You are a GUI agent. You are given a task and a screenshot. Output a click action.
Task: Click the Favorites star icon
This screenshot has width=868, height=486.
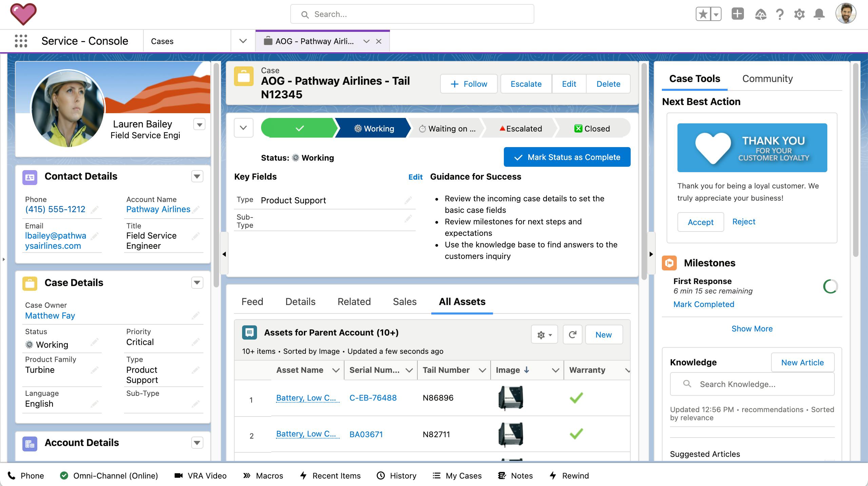pos(703,14)
